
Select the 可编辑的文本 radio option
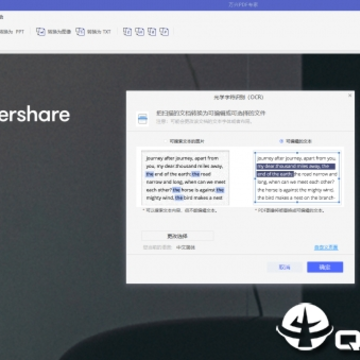[x=281, y=141]
